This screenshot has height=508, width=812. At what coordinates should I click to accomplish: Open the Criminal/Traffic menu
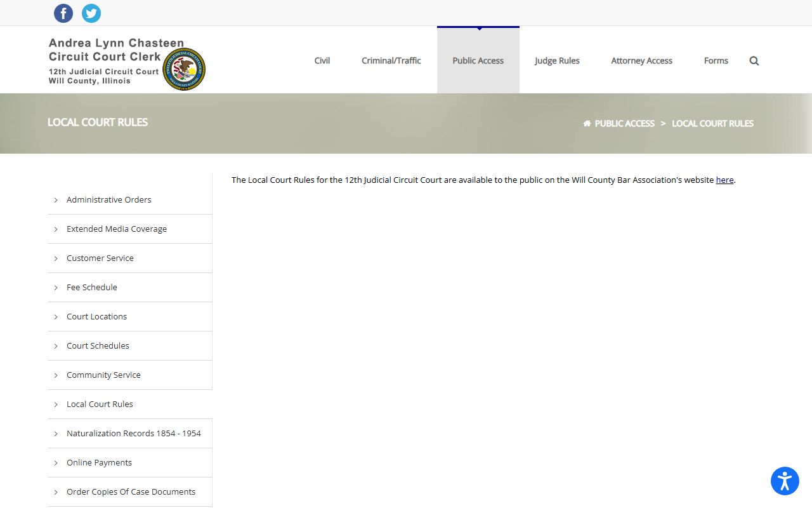click(391, 61)
